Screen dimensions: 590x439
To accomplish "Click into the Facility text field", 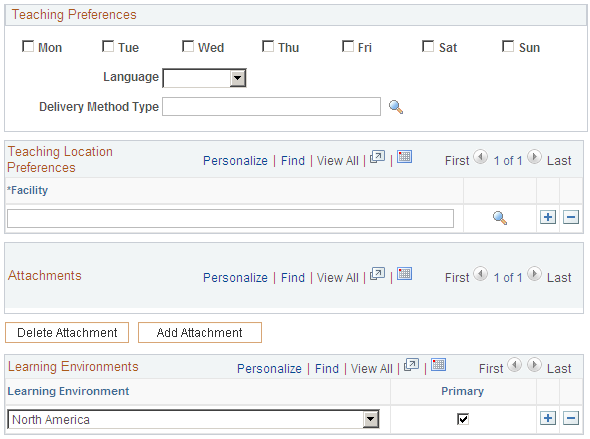I will click(x=230, y=219).
